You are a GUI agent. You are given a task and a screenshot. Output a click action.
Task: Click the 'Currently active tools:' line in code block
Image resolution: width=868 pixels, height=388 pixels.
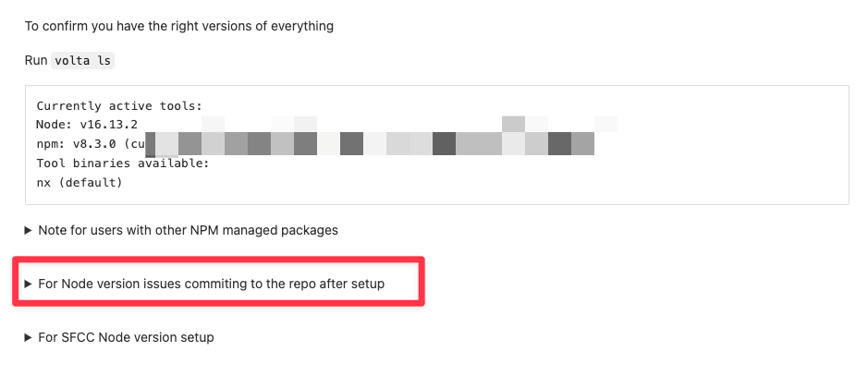[x=119, y=105]
